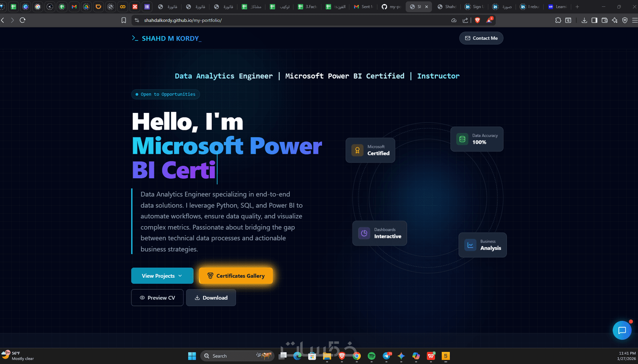The image size is (638, 364).
Task: Click the pinned Gmail tab
Action: [74, 7]
